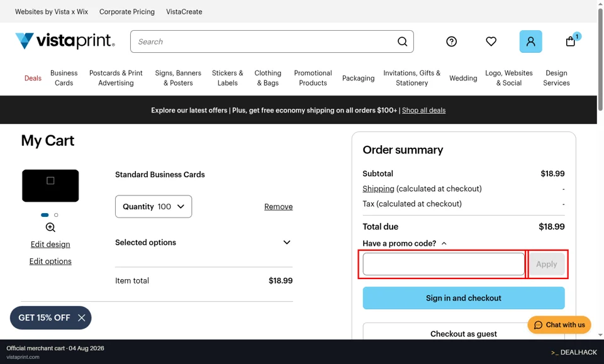Click Shop all deals link
Screen dimensions: 604x364
pyautogui.click(x=423, y=111)
